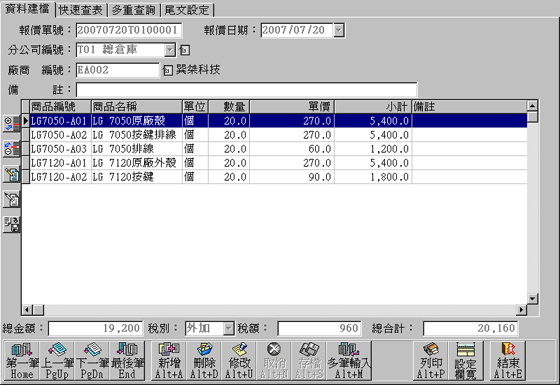The image size is (560, 385).
Task: Click the 備註 column header in grid
Action: point(470,106)
